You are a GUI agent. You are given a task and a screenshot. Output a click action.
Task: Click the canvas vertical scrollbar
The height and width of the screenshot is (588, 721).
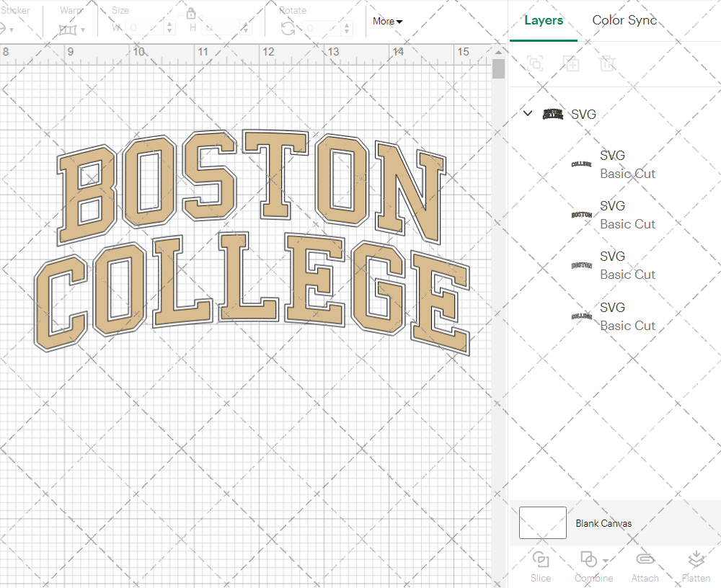tap(497, 68)
